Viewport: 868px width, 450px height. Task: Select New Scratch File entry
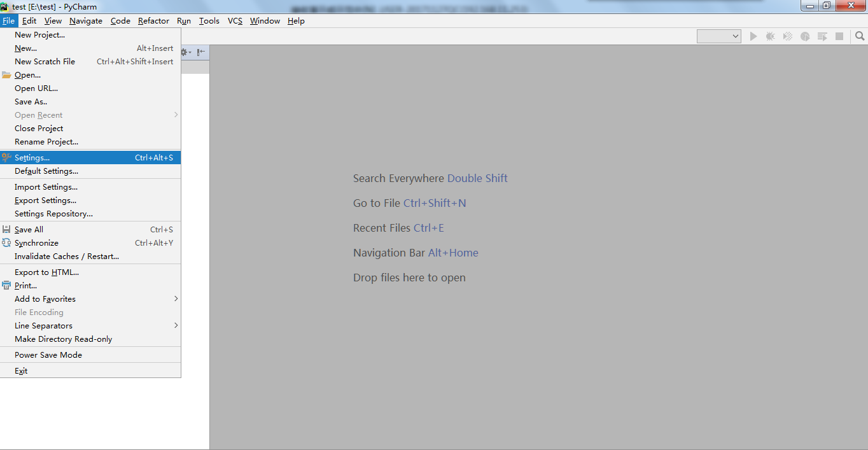90,62
